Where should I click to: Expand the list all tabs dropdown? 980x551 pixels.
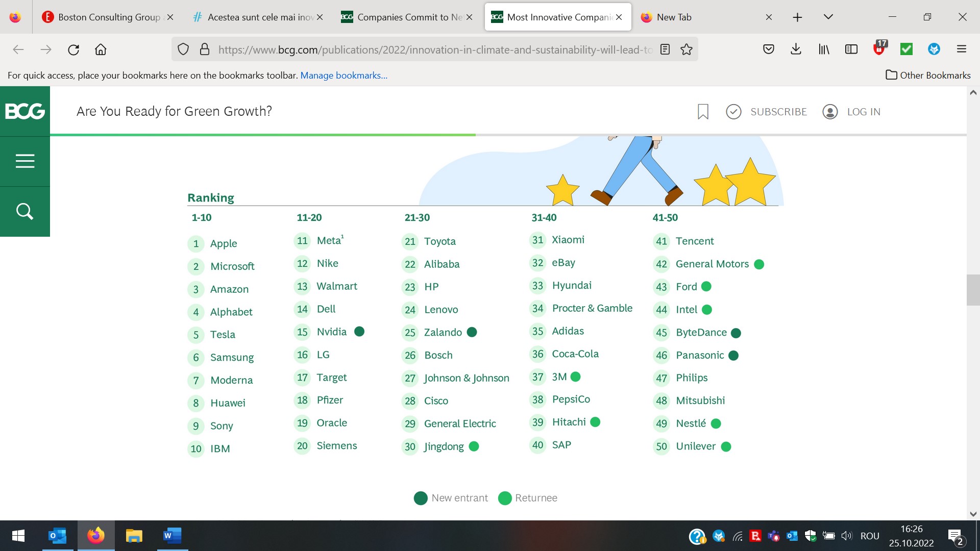[828, 17]
